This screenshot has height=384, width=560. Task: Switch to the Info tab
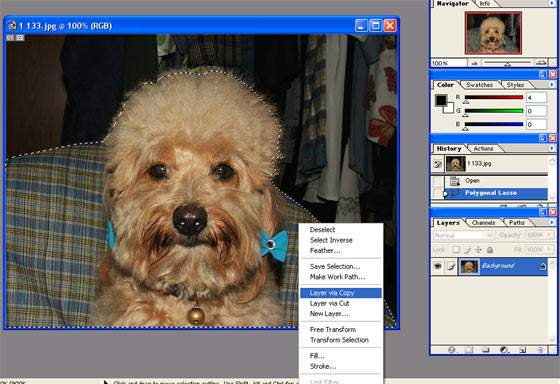[x=485, y=4]
